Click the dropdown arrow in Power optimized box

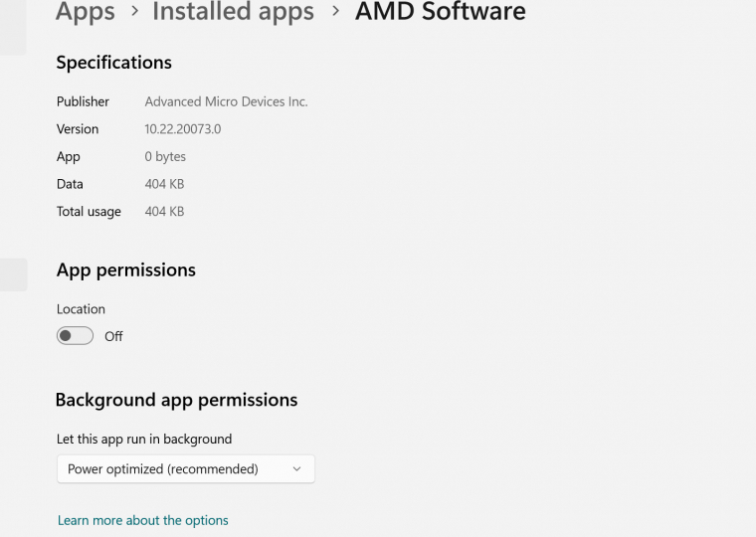click(x=296, y=469)
